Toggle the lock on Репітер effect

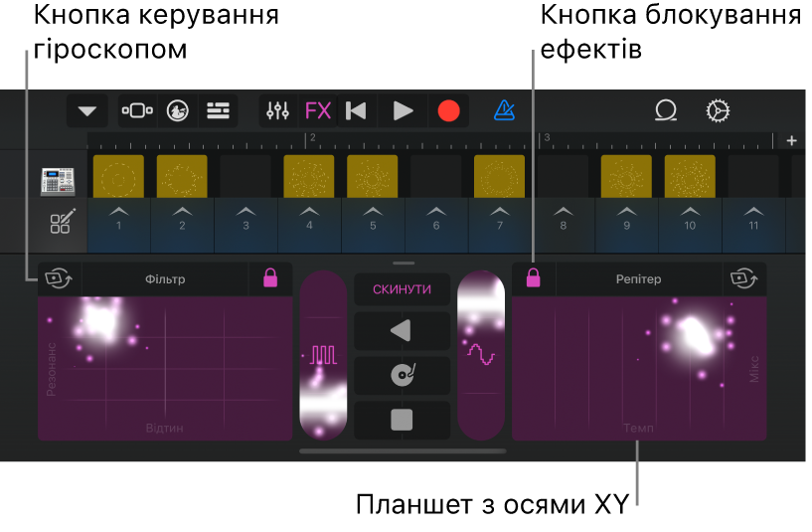pyautogui.click(x=534, y=278)
